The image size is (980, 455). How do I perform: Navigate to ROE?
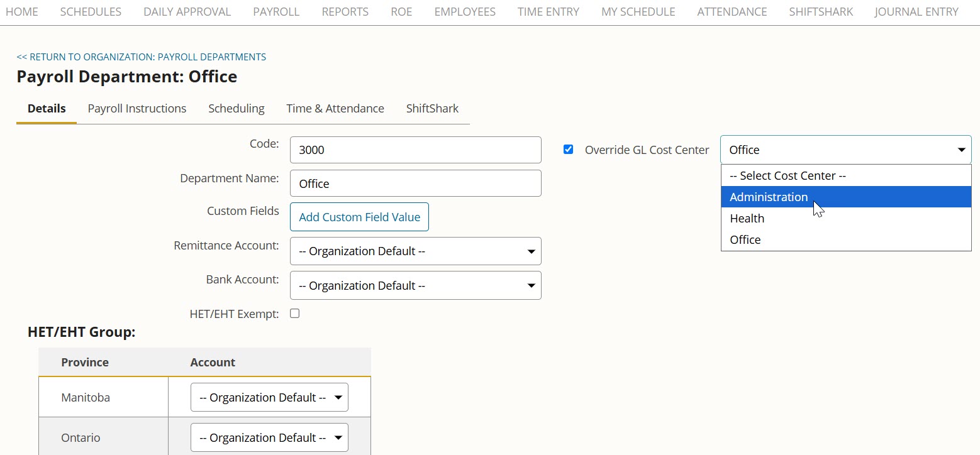pos(401,12)
